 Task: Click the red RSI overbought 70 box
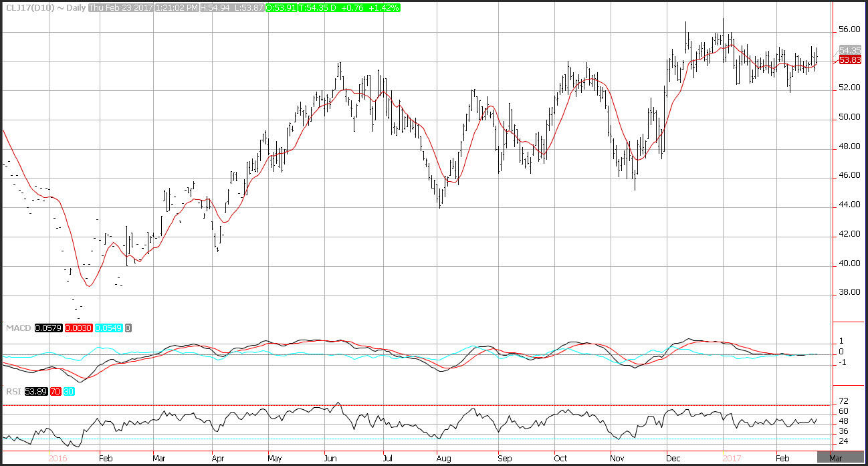click(56, 390)
